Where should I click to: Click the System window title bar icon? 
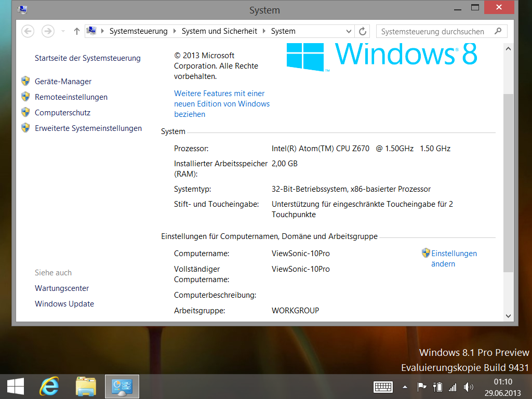22,9
